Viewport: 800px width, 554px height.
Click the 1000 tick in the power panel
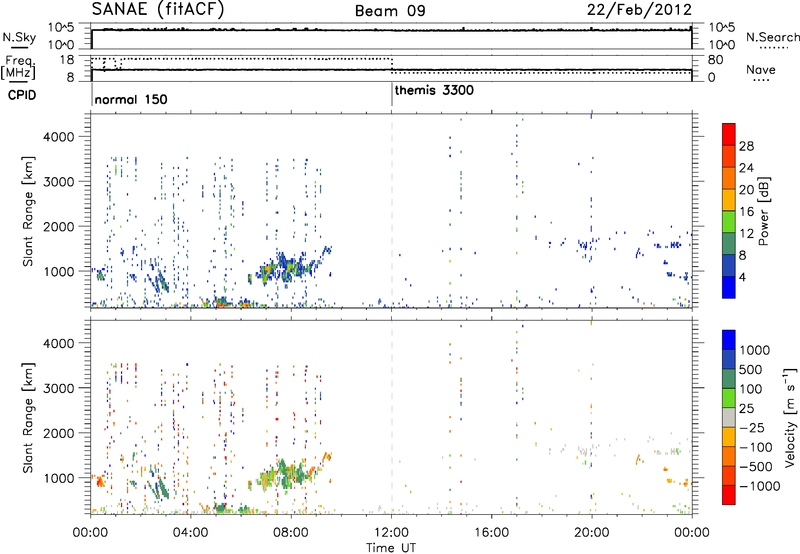(x=58, y=271)
